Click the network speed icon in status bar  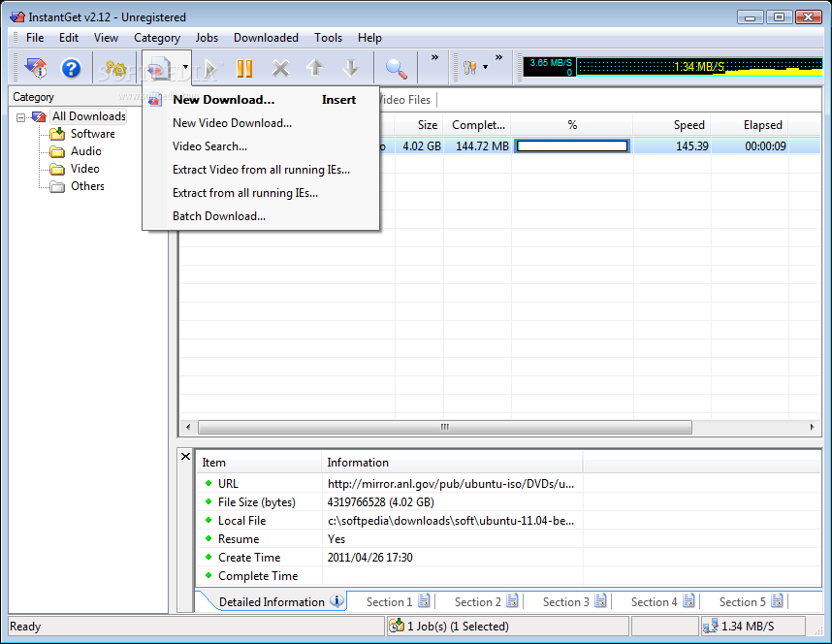click(710, 627)
